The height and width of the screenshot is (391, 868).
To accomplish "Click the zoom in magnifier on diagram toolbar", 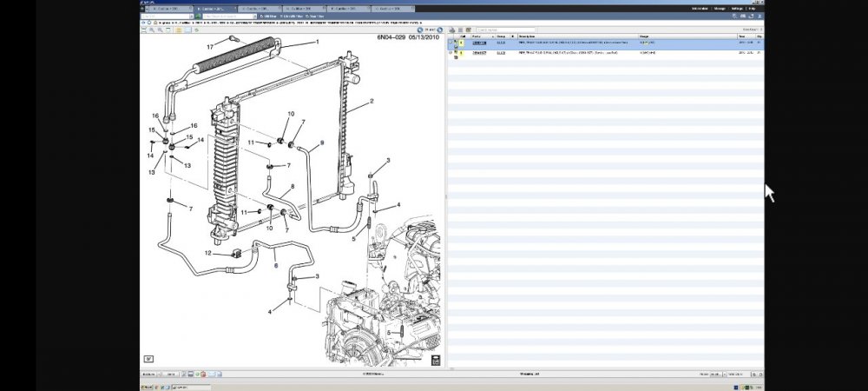I will click(x=150, y=29).
